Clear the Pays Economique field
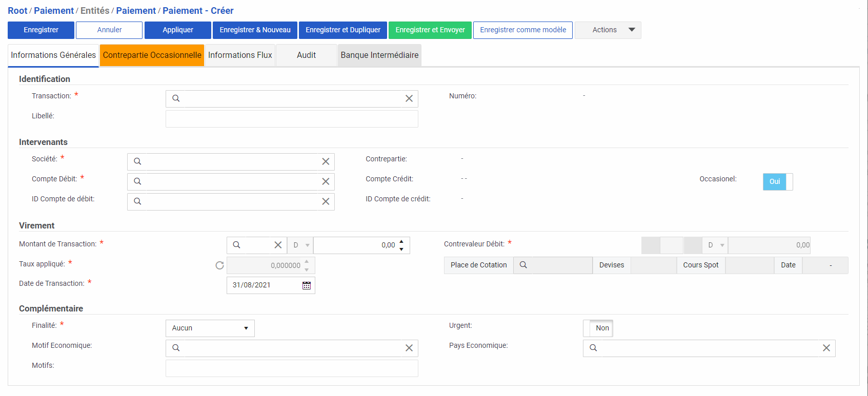Viewport: 868px width, 396px height. [x=826, y=348]
